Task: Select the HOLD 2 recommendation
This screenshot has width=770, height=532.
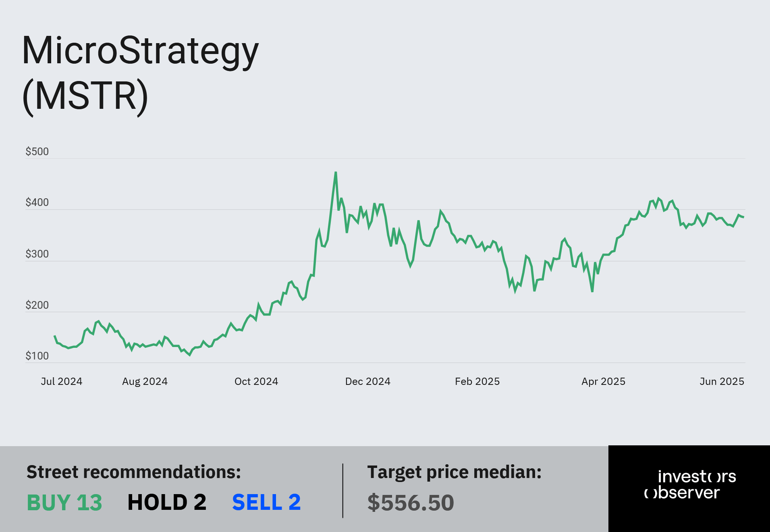Action: 167,503
